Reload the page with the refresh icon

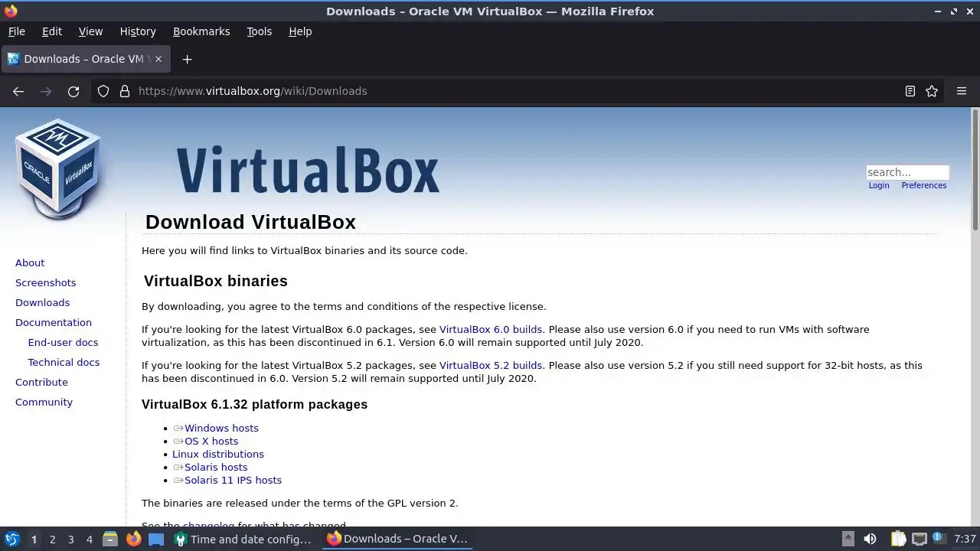point(73,91)
